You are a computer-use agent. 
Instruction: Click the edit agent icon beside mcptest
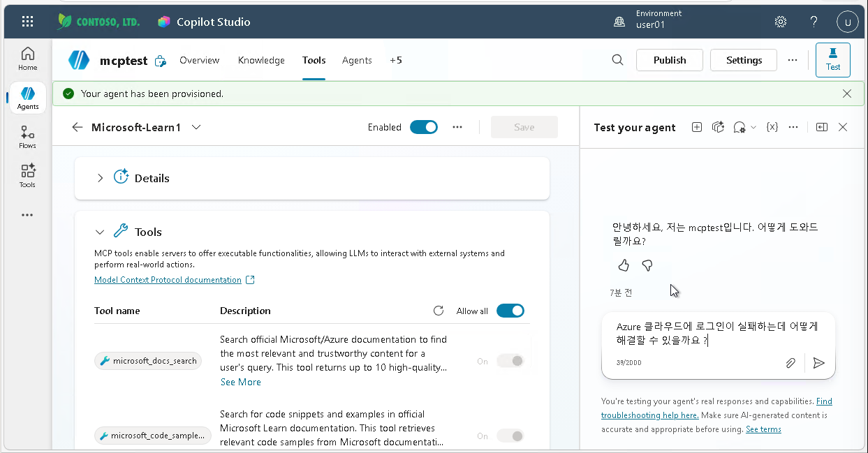coord(160,61)
